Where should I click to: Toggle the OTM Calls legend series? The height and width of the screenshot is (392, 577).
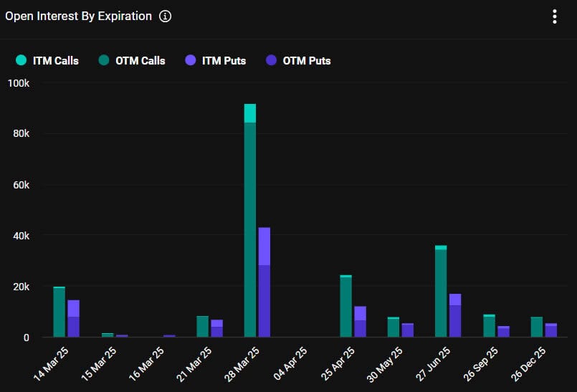(132, 60)
